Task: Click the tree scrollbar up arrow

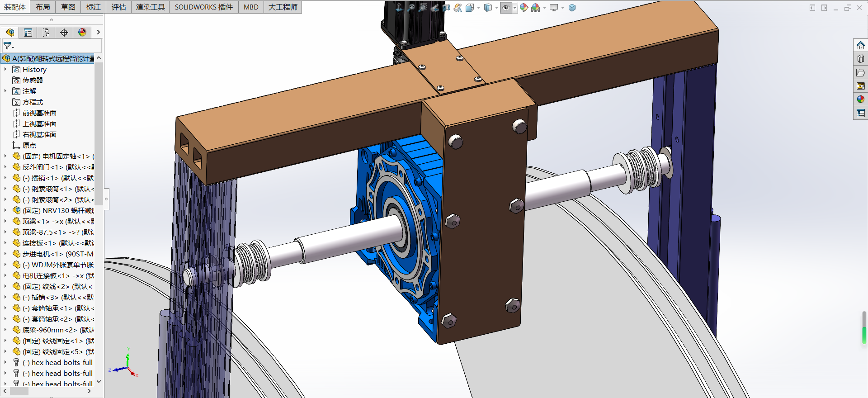Action: coord(99,58)
